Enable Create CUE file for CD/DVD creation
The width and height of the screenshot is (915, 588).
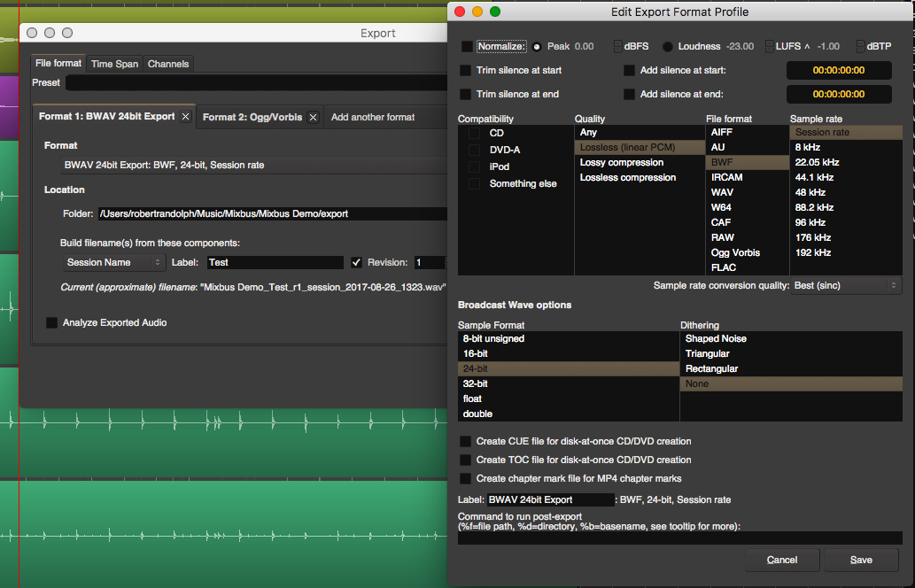click(x=465, y=441)
